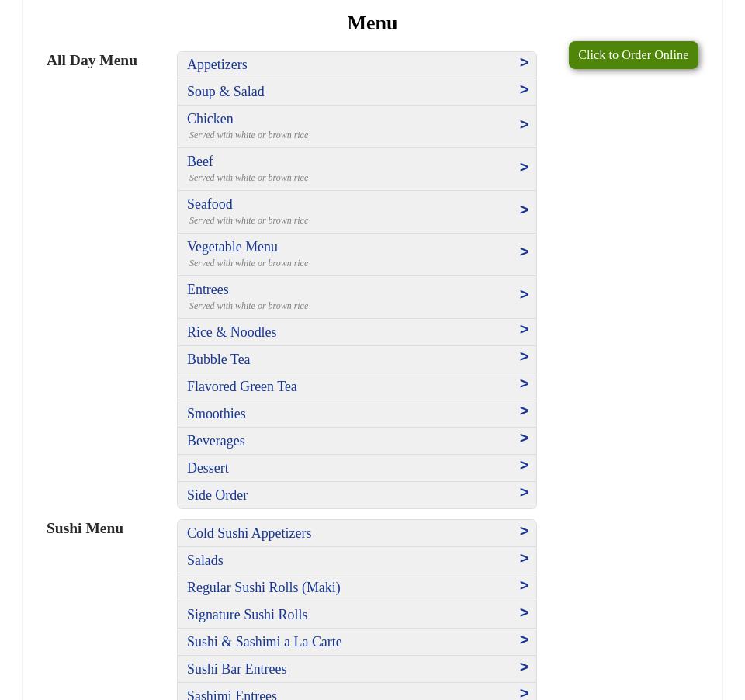Expand the Signature Sushi Rolls arrow
Viewport: 745px width, 700px height.
(524, 613)
